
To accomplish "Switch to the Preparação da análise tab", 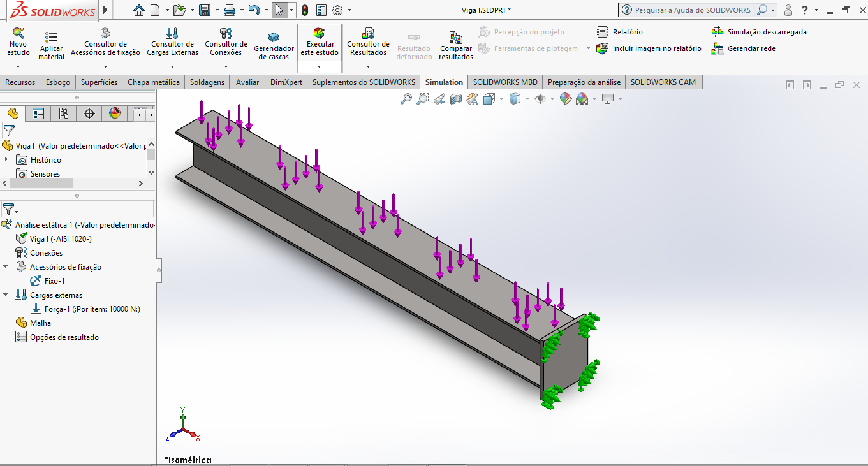I will point(584,82).
